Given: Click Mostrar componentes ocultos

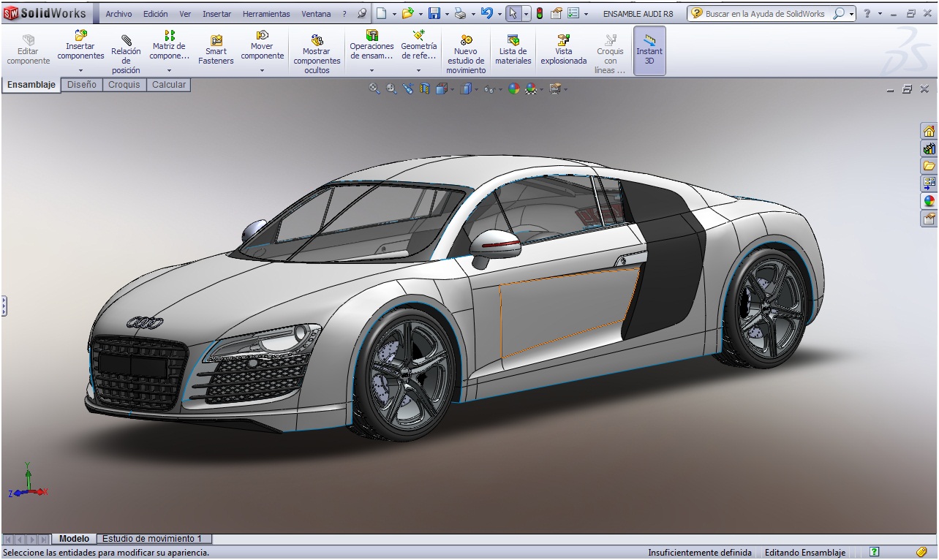Looking at the screenshot, I should pyautogui.click(x=317, y=54).
